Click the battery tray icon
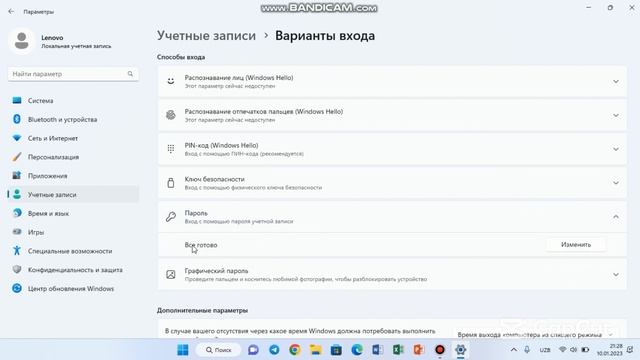Screen dimensions: 640x360 coord(585,350)
